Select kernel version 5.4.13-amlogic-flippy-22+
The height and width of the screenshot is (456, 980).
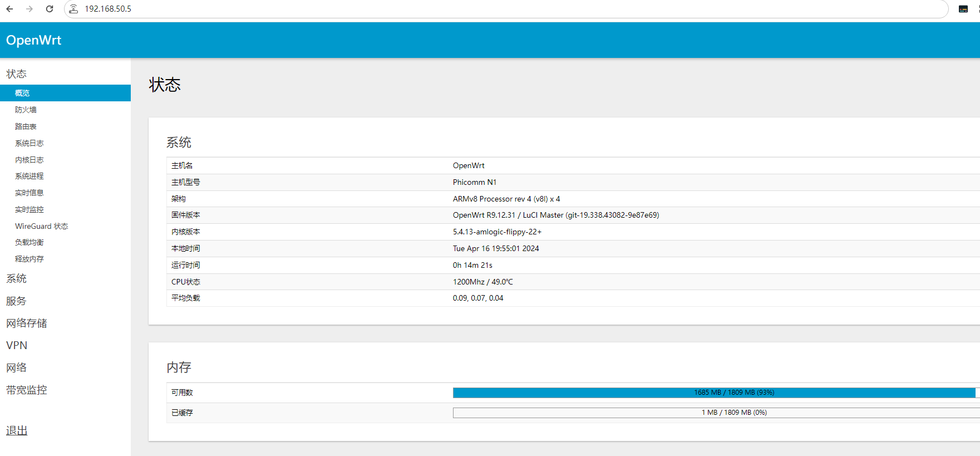497,232
